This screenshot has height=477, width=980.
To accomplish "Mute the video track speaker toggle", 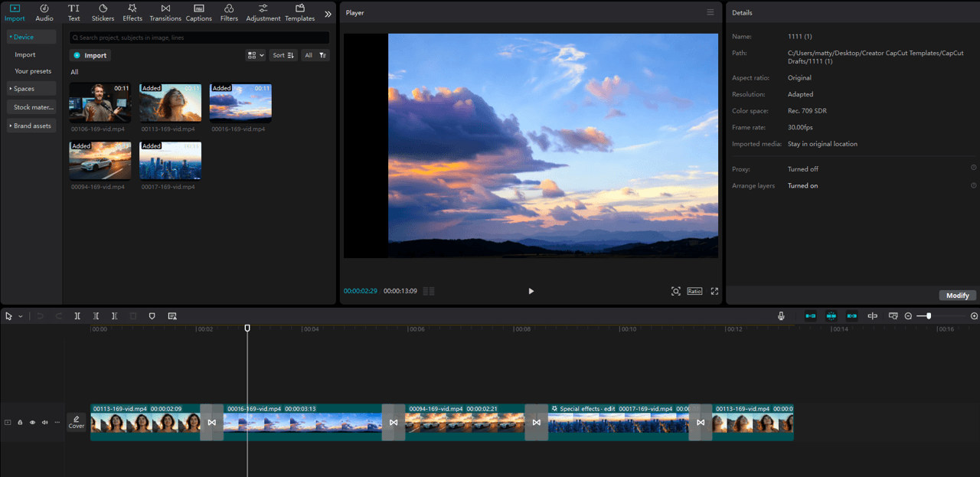I will click(44, 422).
